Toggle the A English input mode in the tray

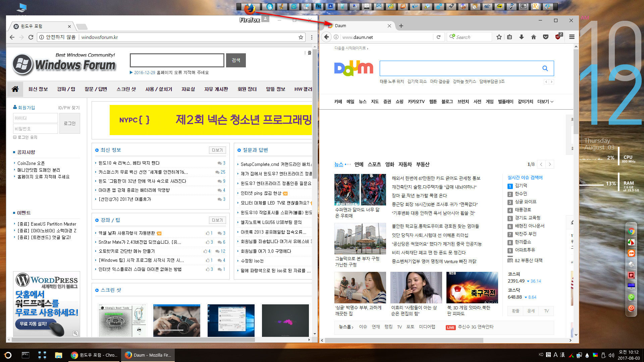[x=555, y=355]
